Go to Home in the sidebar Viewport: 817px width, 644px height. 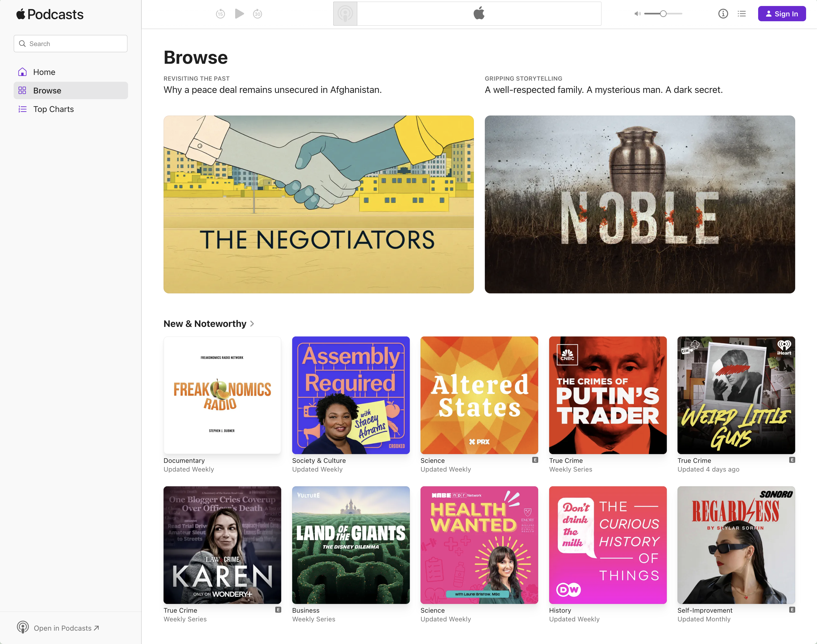(x=71, y=72)
